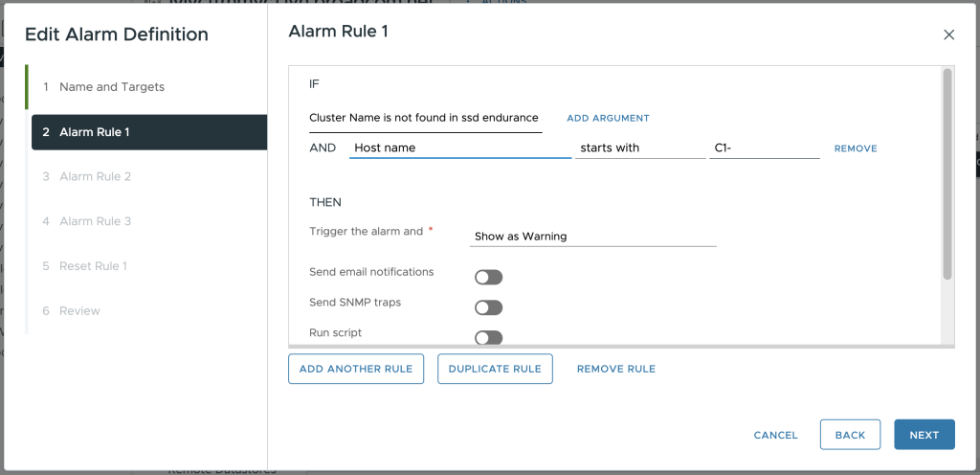
Task: Turn on Run script toggle
Action: (488, 337)
